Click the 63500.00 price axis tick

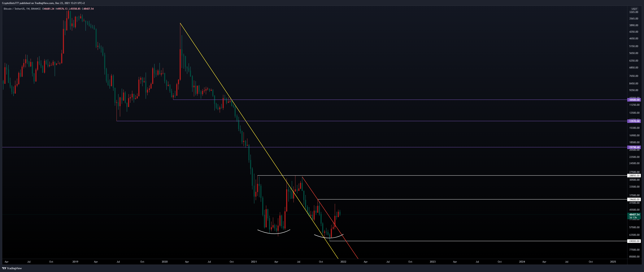coord(634,235)
